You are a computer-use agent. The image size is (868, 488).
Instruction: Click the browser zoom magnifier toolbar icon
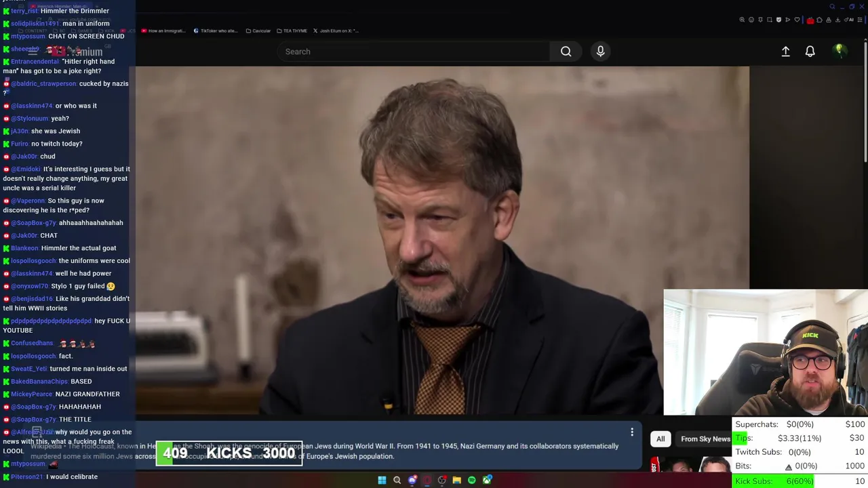click(742, 20)
